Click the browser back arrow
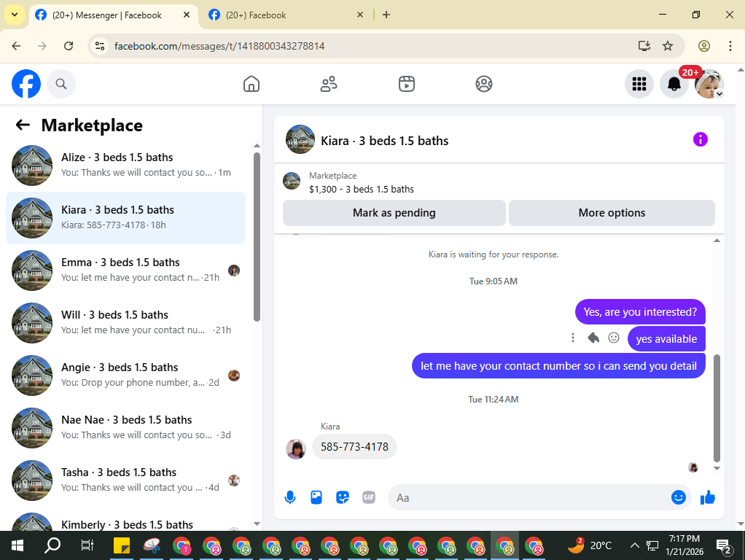The height and width of the screenshot is (560, 745). (x=16, y=46)
